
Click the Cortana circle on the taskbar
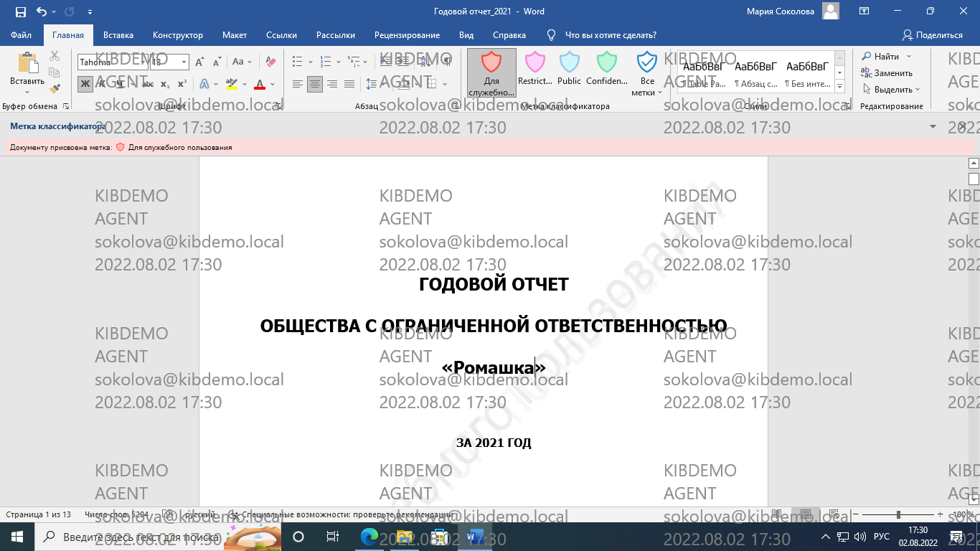click(x=298, y=537)
